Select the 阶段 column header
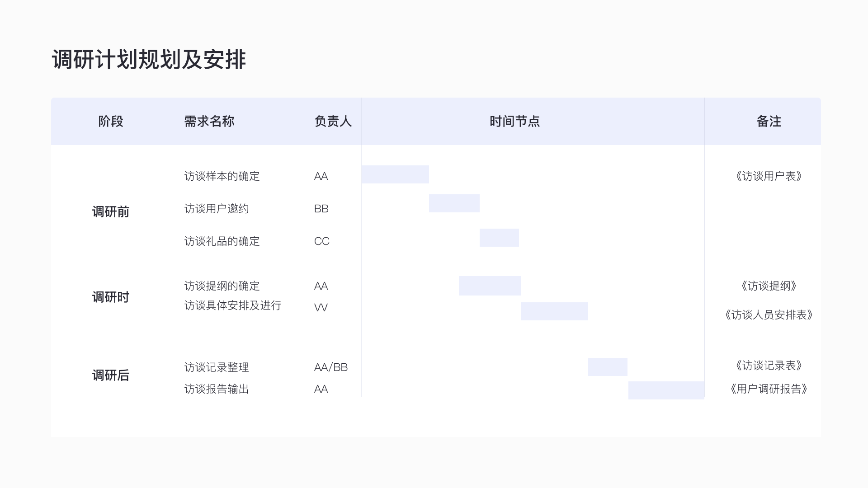Image resolution: width=868 pixels, height=488 pixels. (x=111, y=122)
